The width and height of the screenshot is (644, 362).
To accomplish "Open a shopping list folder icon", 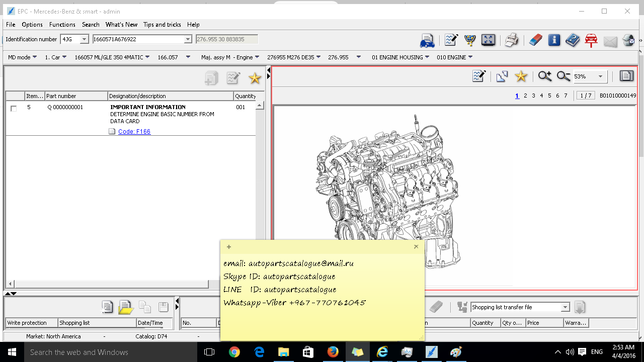I will coord(125,307).
